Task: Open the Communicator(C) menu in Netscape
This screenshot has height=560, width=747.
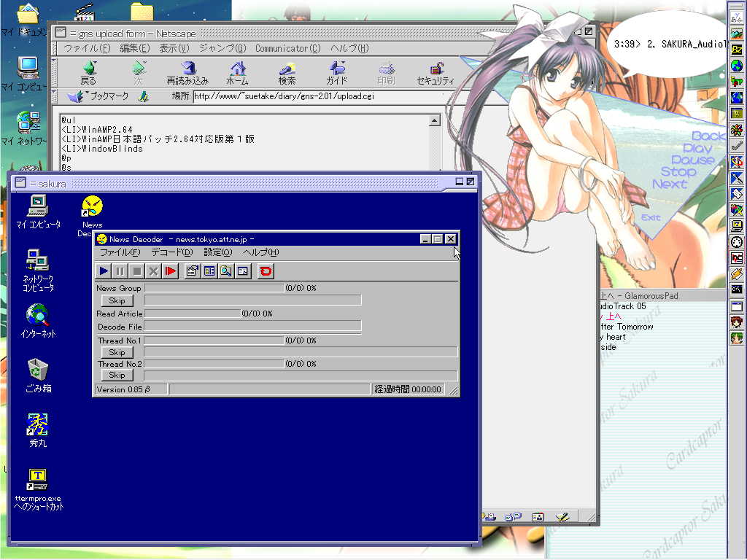Action: (287, 48)
